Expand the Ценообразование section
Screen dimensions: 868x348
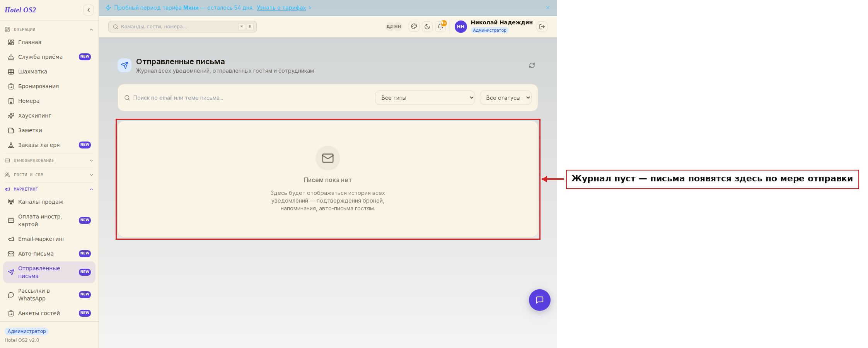[49, 160]
